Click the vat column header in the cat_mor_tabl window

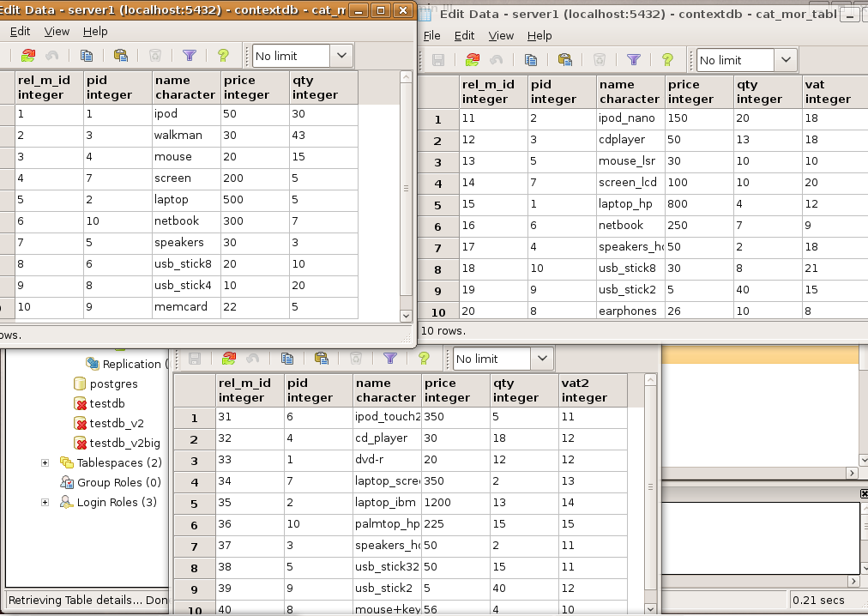point(835,92)
